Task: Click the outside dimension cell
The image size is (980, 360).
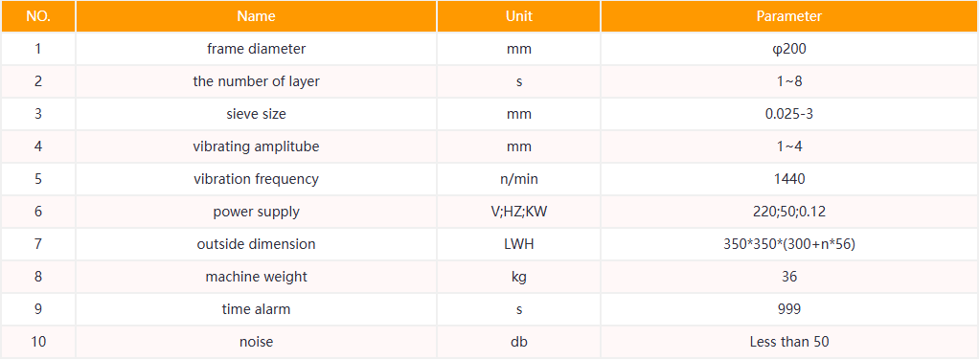Action: tap(256, 244)
